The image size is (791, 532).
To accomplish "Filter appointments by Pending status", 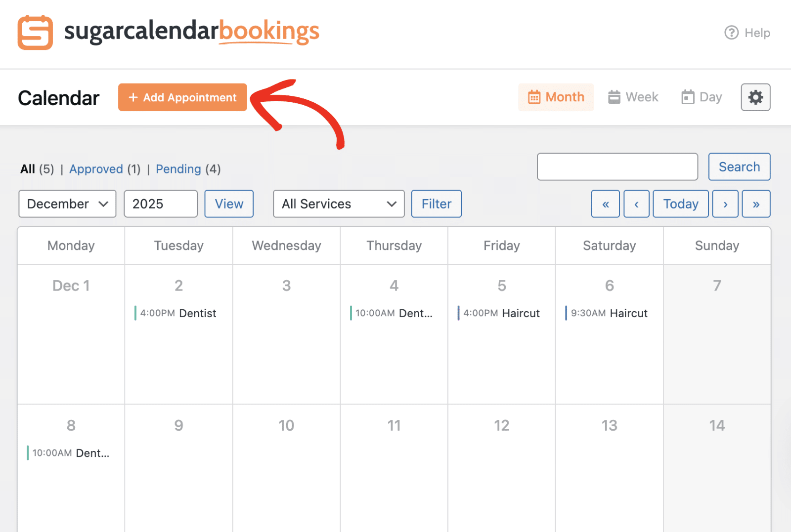I will [x=178, y=169].
